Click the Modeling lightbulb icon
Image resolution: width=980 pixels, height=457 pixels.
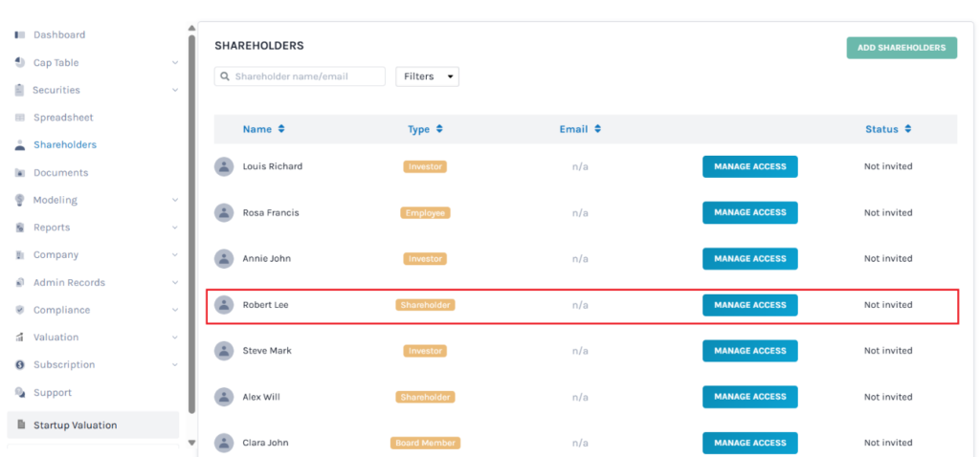tap(20, 201)
